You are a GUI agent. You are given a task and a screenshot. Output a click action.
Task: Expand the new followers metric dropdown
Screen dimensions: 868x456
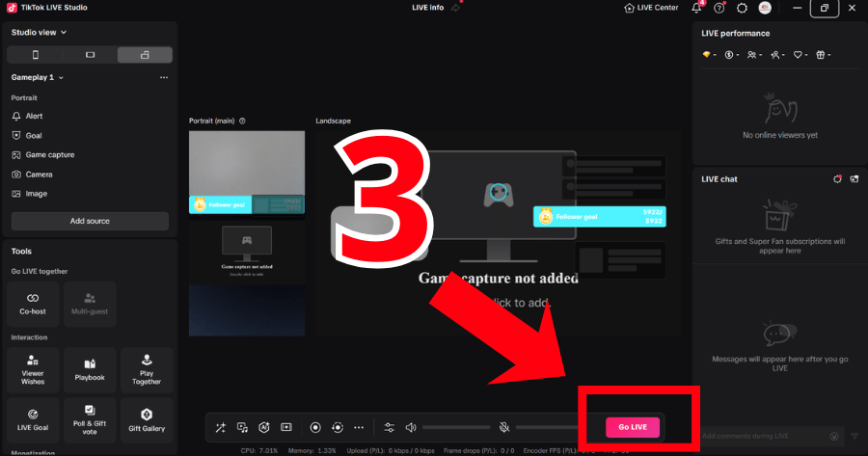777,55
